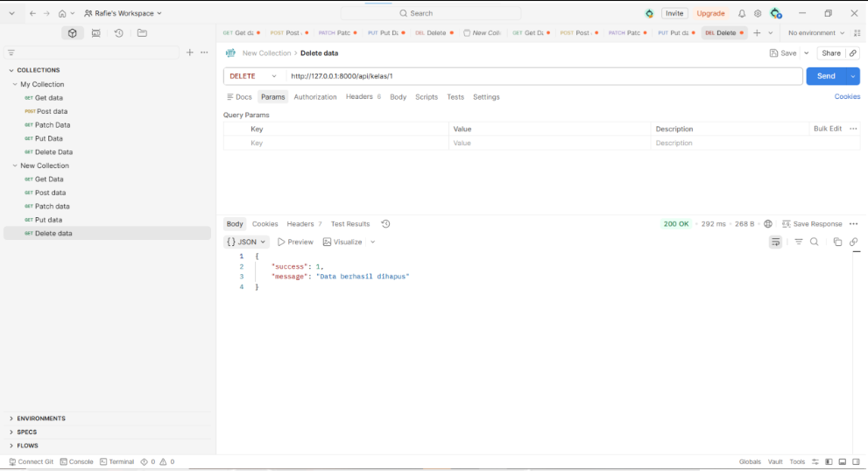Click the user avatar icon
Screen dimensions: 868x471
(776, 13)
